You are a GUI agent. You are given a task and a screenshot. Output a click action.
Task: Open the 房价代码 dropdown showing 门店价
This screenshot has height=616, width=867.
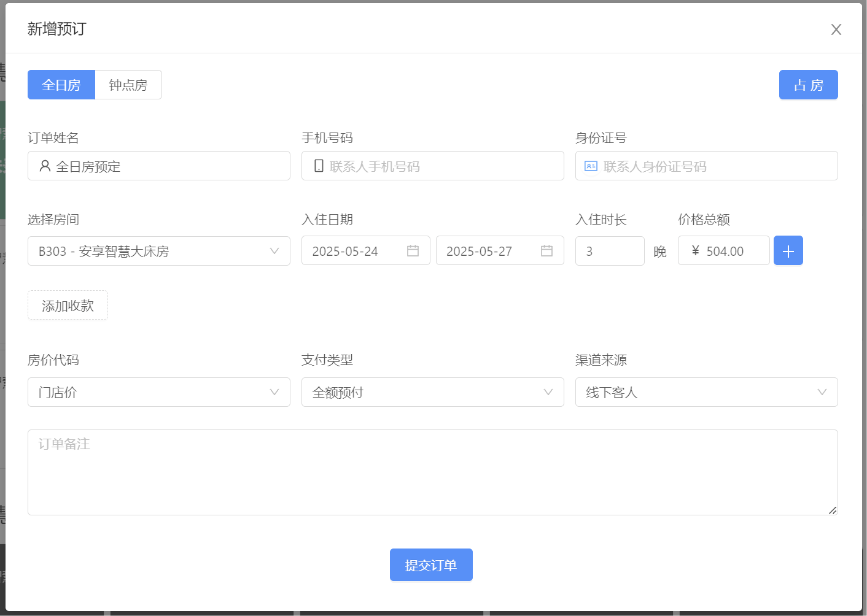pyautogui.click(x=159, y=392)
